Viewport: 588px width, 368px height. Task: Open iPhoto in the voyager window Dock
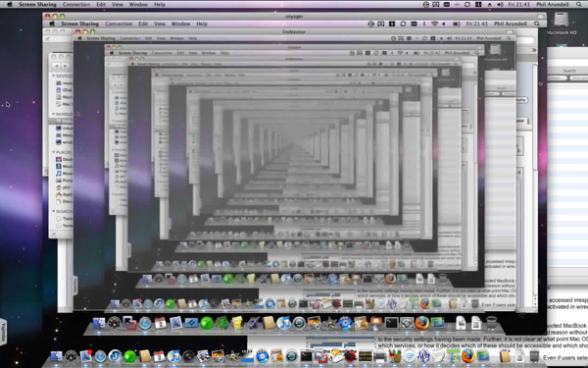pyautogui.click(x=315, y=323)
